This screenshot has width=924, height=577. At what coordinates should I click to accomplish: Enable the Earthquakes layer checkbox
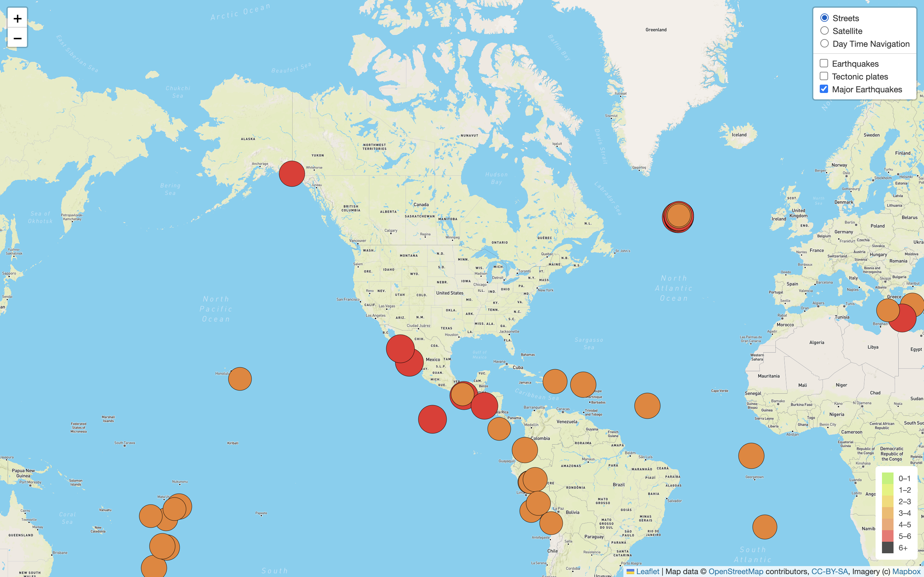[x=824, y=63]
